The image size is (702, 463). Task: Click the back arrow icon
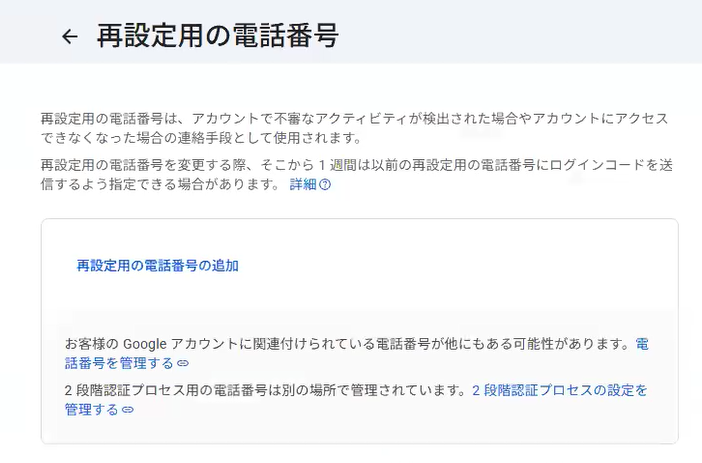coord(69,37)
